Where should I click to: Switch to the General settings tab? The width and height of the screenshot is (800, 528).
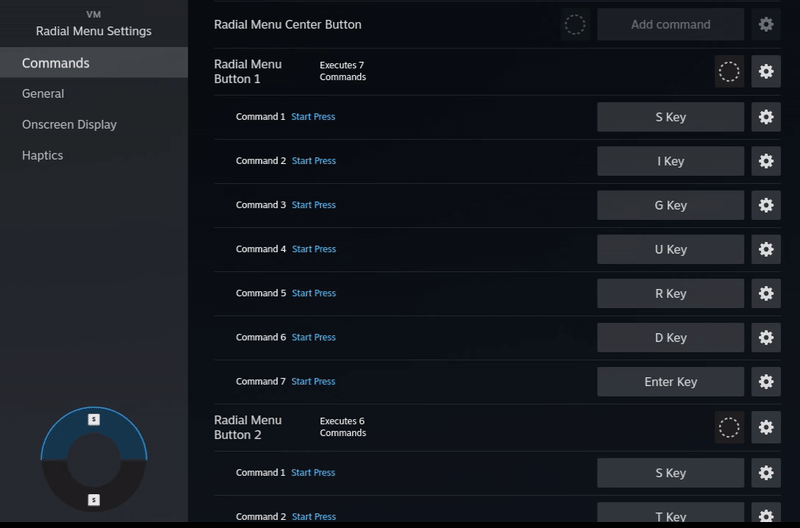[43, 93]
